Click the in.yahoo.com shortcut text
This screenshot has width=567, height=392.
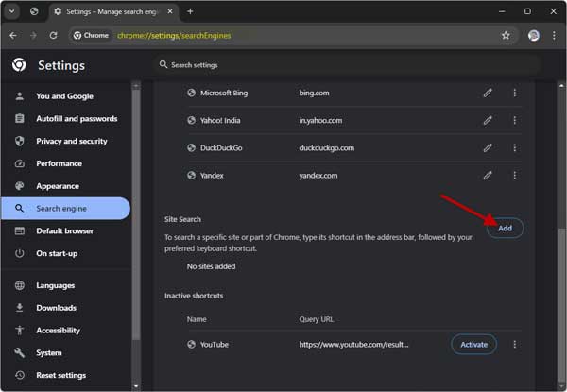coord(320,120)
